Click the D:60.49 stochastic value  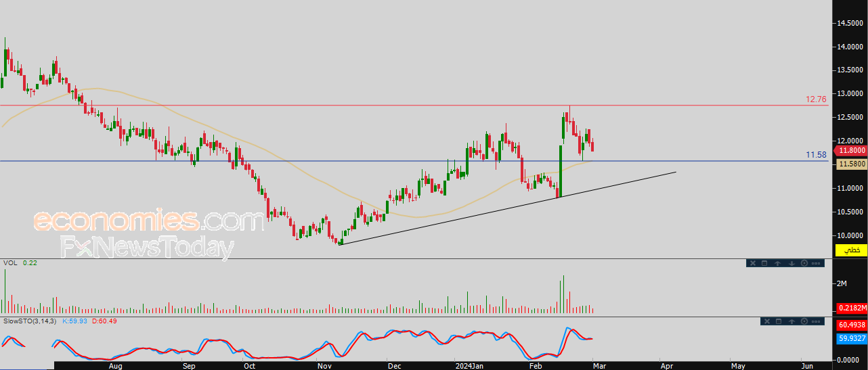tap(104, 321)
